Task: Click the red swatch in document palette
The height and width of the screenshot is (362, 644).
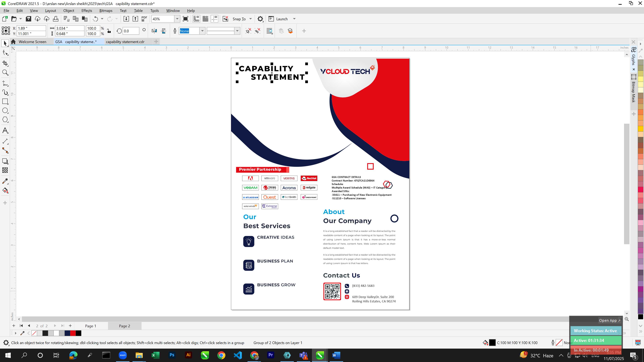Action: 73,333
